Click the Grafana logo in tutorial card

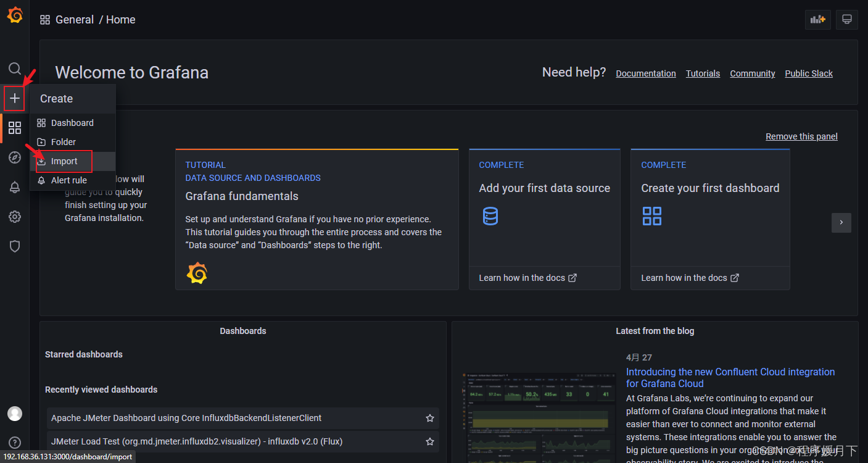pos(197,273)
